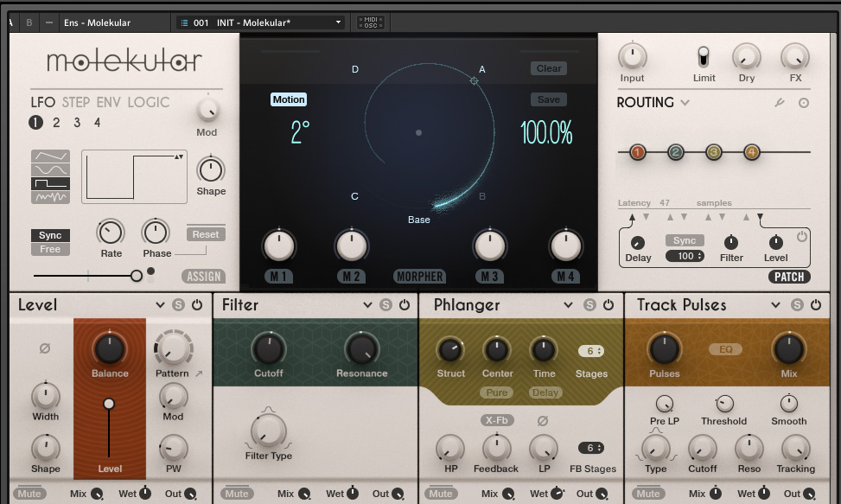Switch to the STEP modulator tab
This screenshot has width=841, height=504.
point(76,103)
